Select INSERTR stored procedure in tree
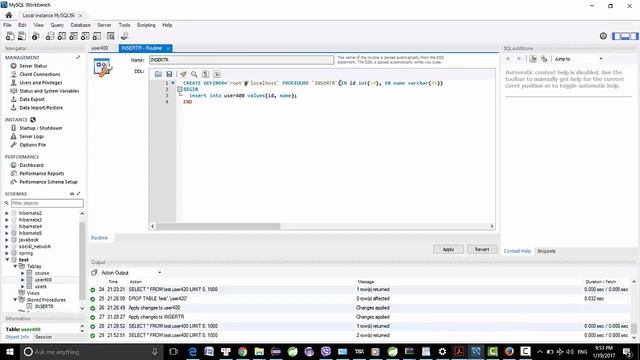The height and width of the screenshot is (360, 640). pyautogui.click(x=44, y=307)
